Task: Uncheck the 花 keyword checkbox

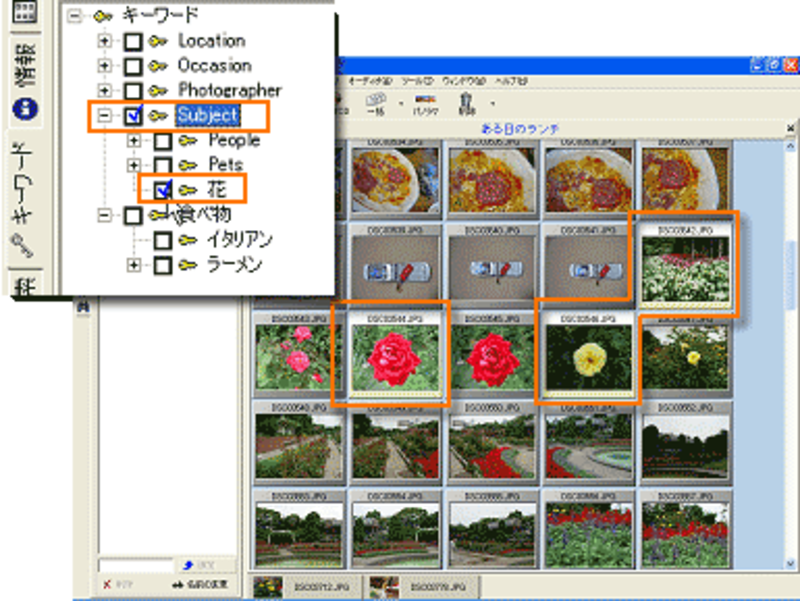Action: 162,190
